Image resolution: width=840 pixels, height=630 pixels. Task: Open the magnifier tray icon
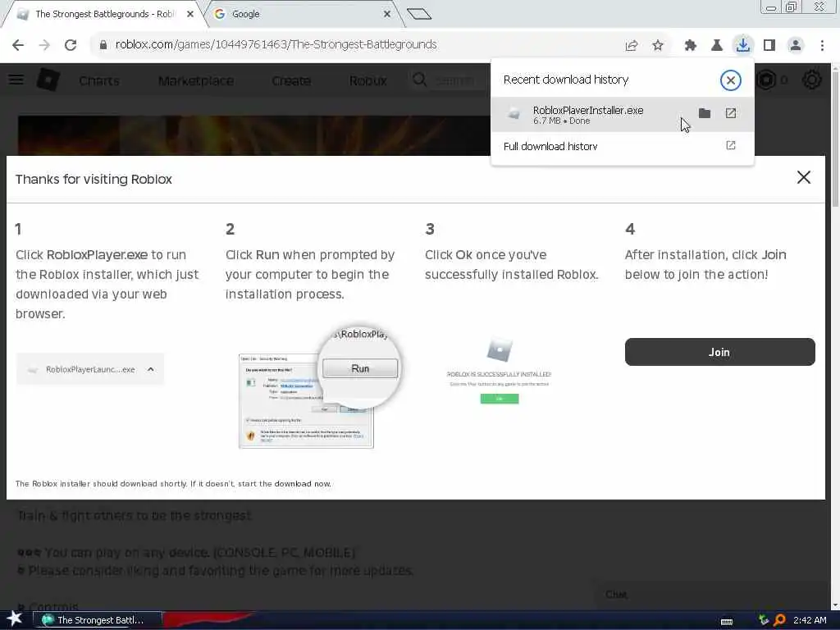coord(780,620)
